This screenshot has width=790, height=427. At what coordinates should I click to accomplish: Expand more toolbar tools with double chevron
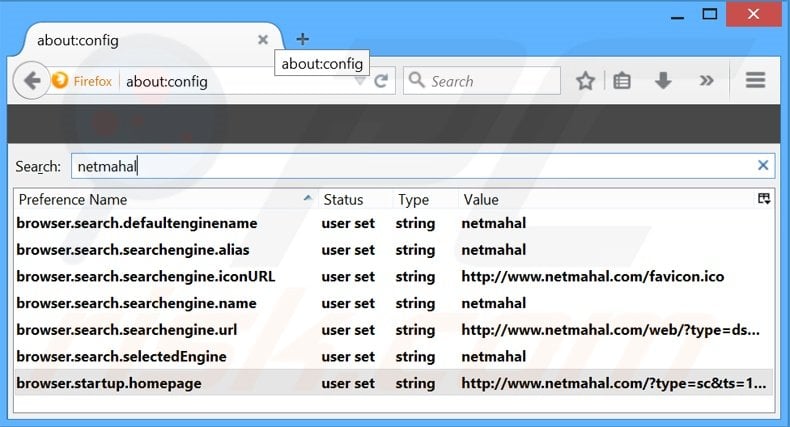point(706,81)
